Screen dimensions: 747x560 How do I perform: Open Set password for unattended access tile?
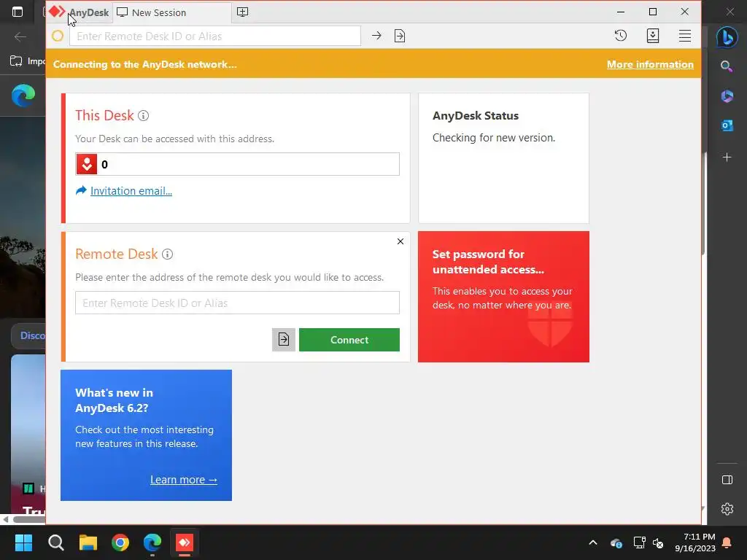503,297
